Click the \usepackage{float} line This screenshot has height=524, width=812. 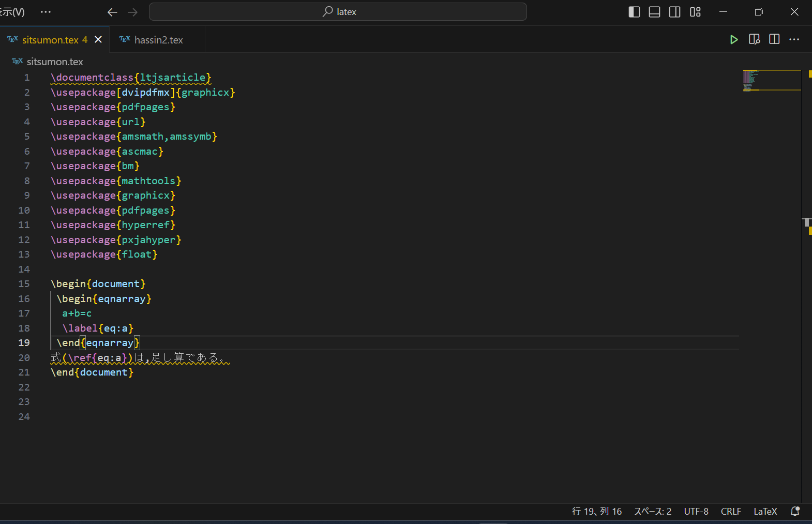click(104, 254)
